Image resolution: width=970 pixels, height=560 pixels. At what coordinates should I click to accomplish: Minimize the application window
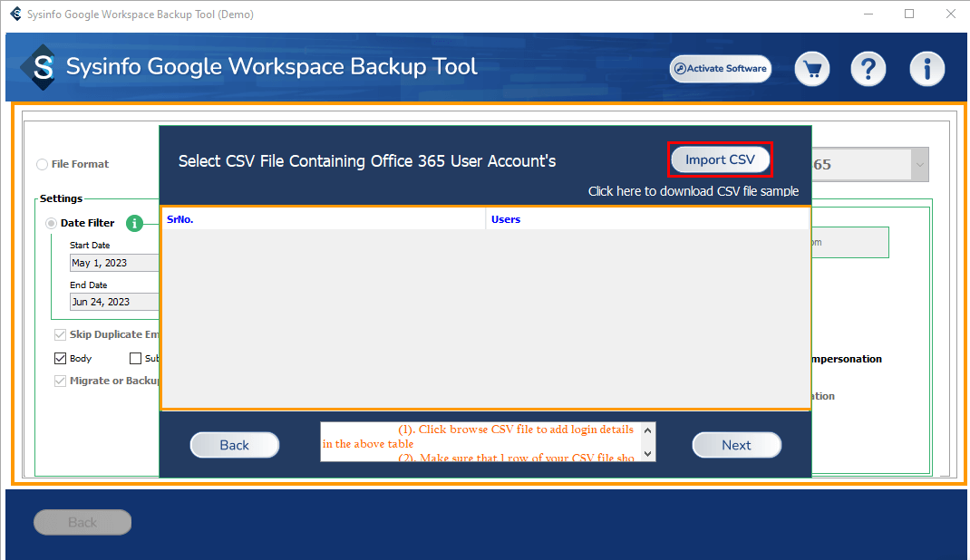pyautogui.click(x=868, y=14)
